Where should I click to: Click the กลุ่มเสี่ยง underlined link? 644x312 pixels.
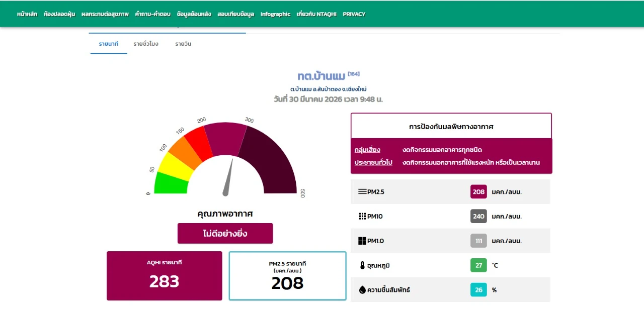point(367,150)
